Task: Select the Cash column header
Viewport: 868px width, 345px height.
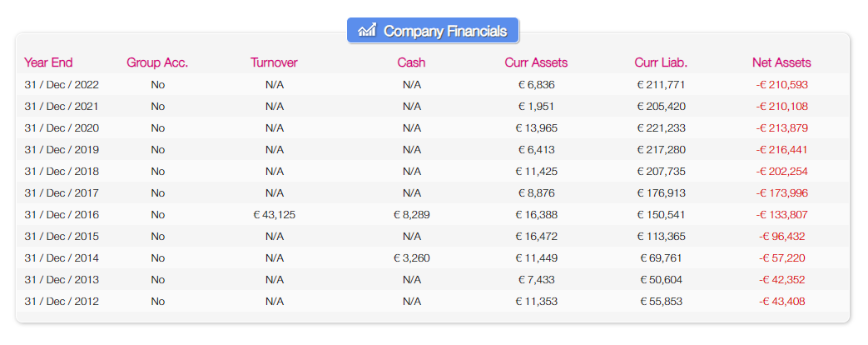Action: [411, 62]
